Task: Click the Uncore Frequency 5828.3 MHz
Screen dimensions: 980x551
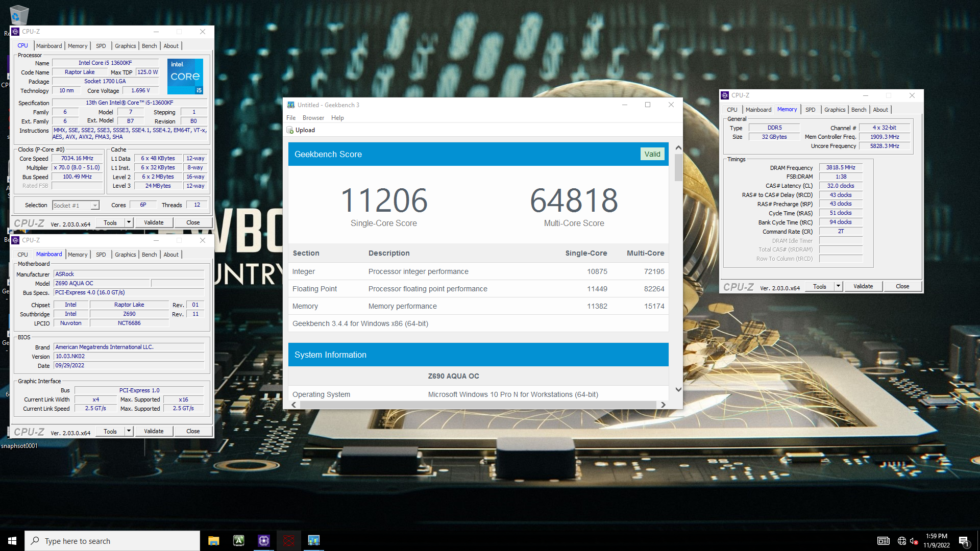Action: (x=885, y=146)
